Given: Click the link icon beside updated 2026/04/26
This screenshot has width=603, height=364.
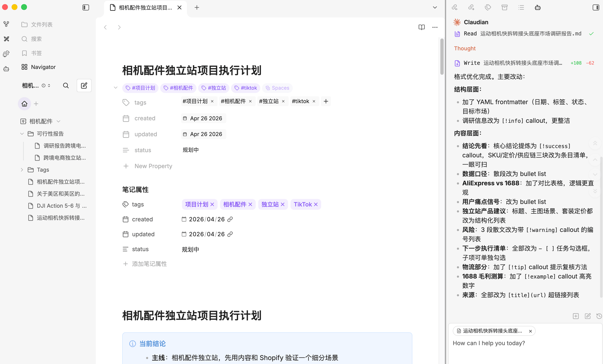Looking at the screenshot, I should click(230, 234).
